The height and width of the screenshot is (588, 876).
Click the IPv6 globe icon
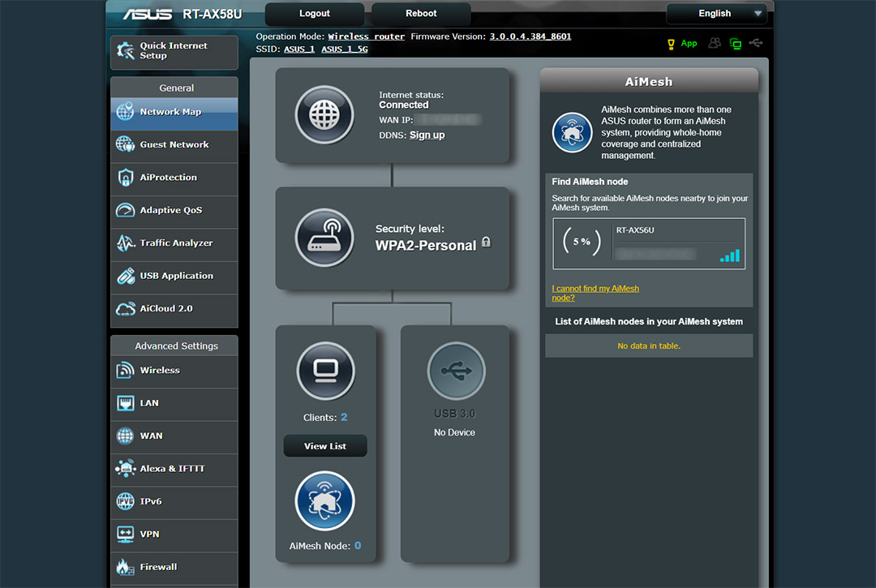coord(125,501)
